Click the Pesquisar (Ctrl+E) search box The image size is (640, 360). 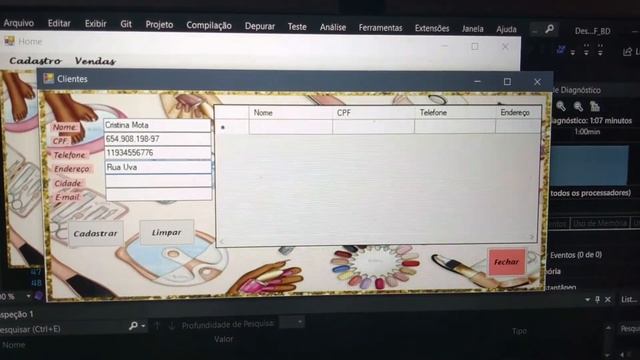(63, 329)
